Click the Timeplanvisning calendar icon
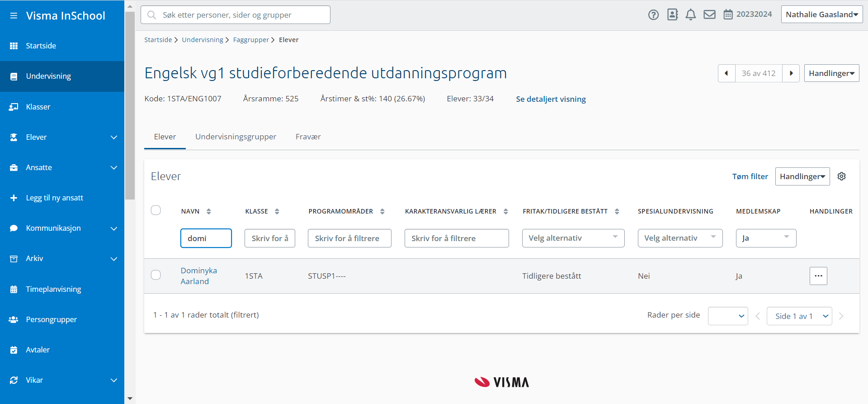Screen dimensions: 868x404 pos(14,289)
